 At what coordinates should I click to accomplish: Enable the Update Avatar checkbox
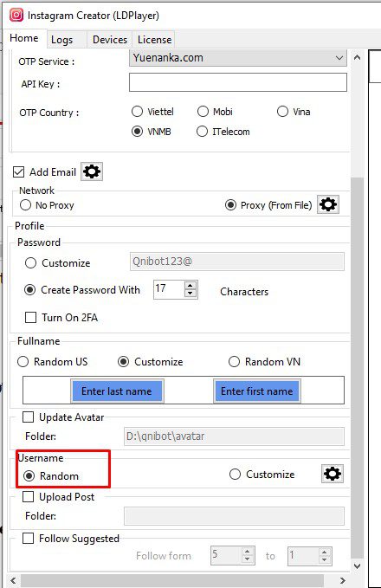29,417
